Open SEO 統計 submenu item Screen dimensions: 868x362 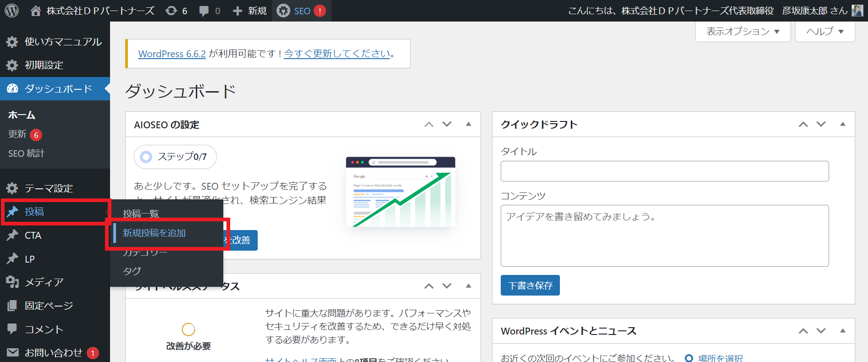(26, 154)
